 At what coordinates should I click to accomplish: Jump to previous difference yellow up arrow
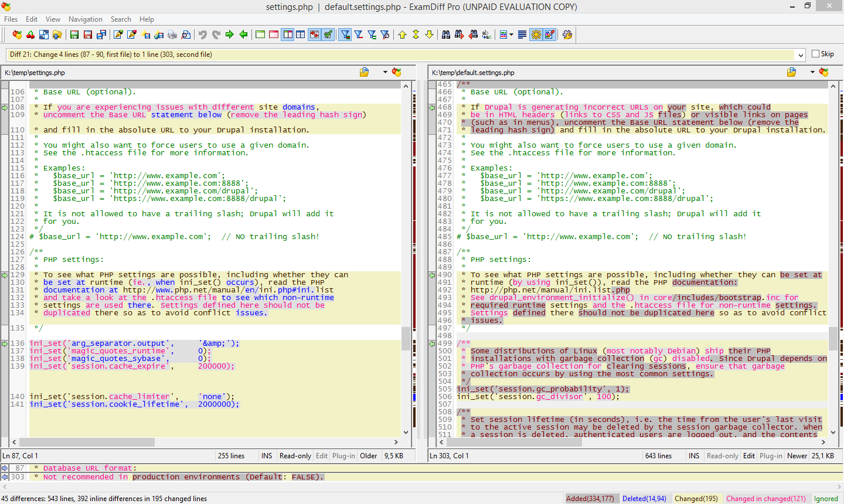pos(402,35)
